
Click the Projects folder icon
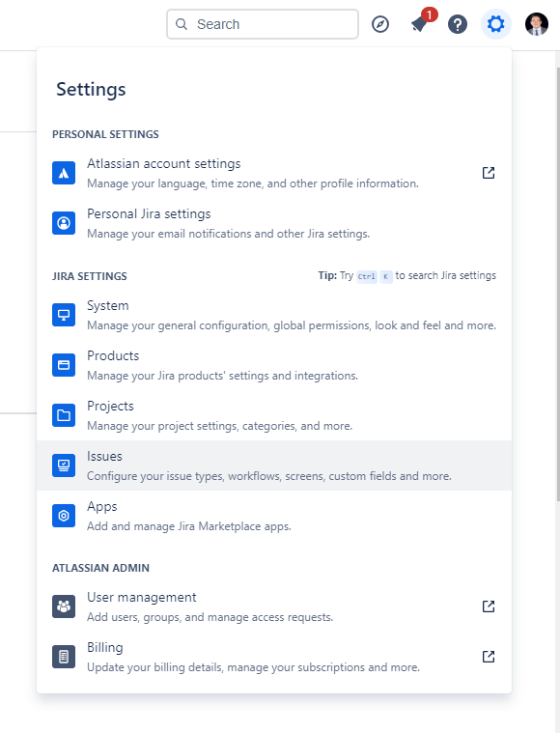[x=64, y=415]
